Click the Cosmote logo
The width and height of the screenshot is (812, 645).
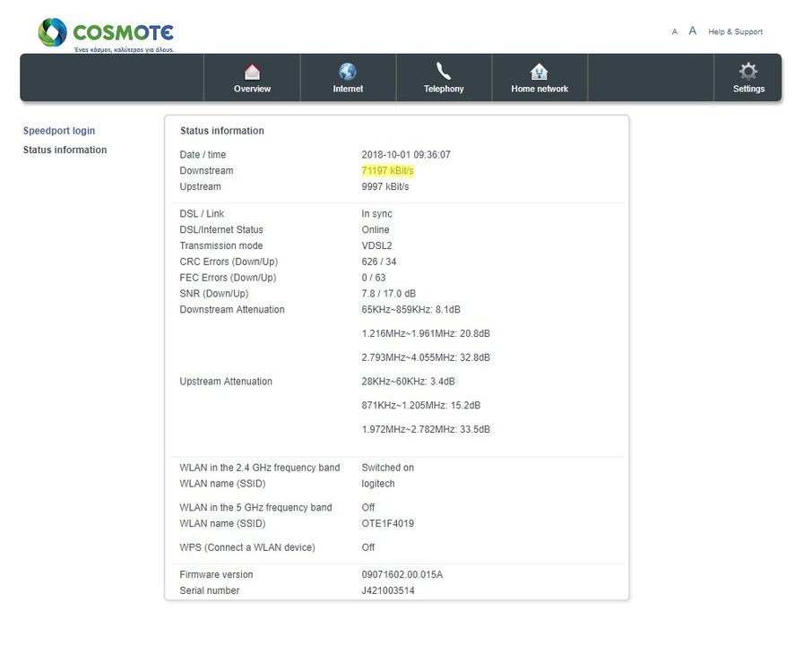(x=106, y=35)
